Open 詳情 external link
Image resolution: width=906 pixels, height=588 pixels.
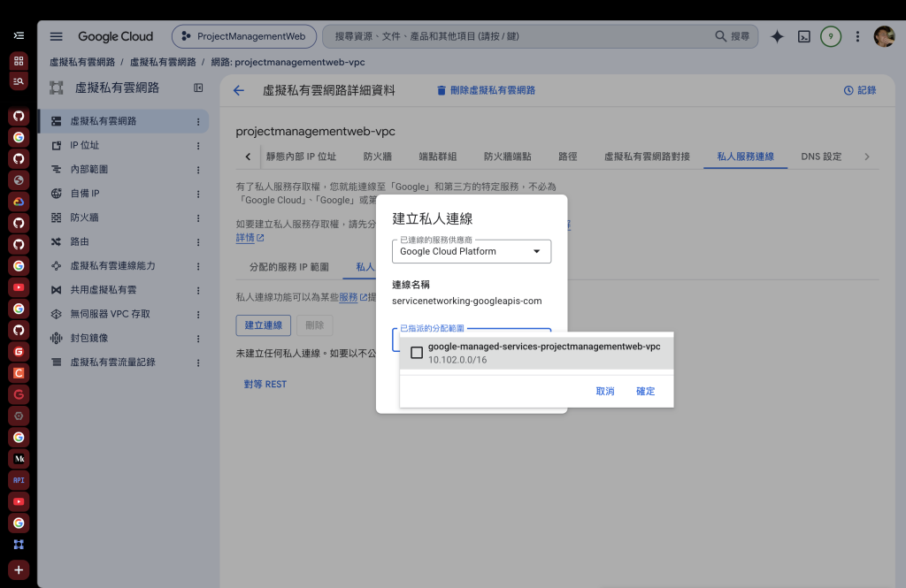click(x=250, y=237)
